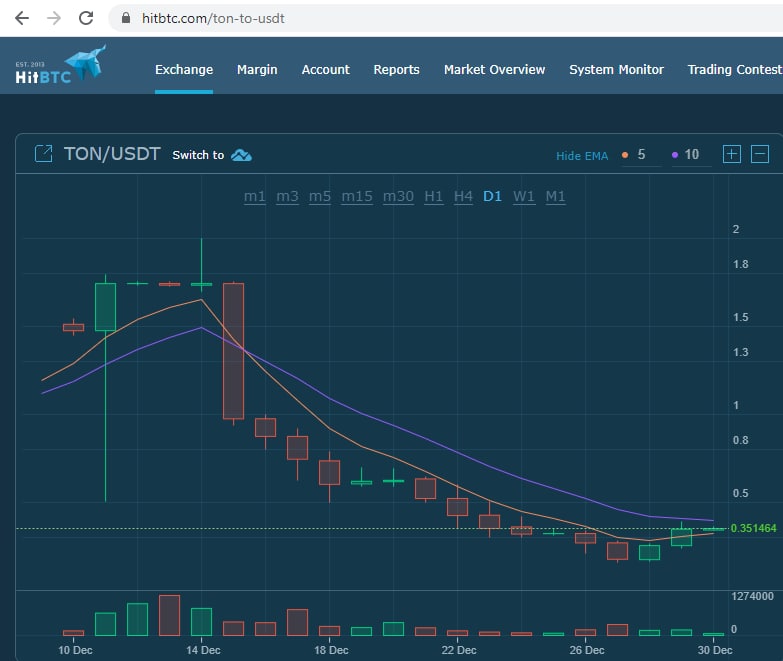Open the Reports menu item

(x=396, y=69)
